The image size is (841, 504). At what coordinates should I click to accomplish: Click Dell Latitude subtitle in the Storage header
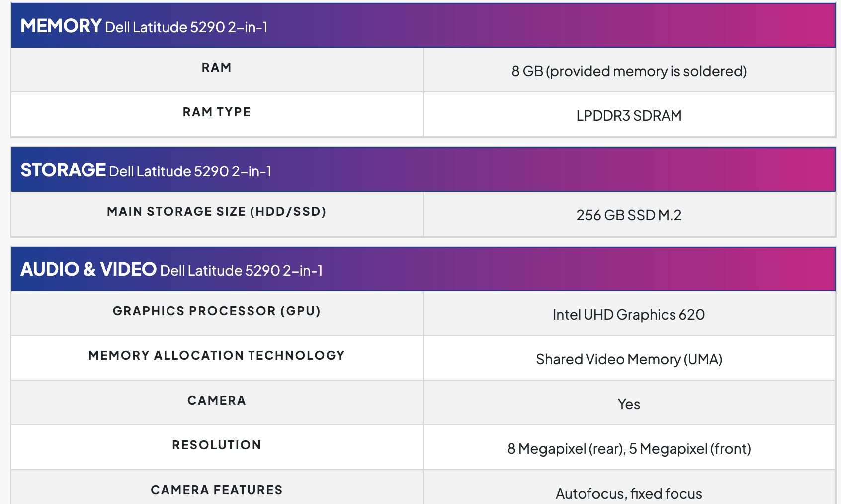point(190,171)
